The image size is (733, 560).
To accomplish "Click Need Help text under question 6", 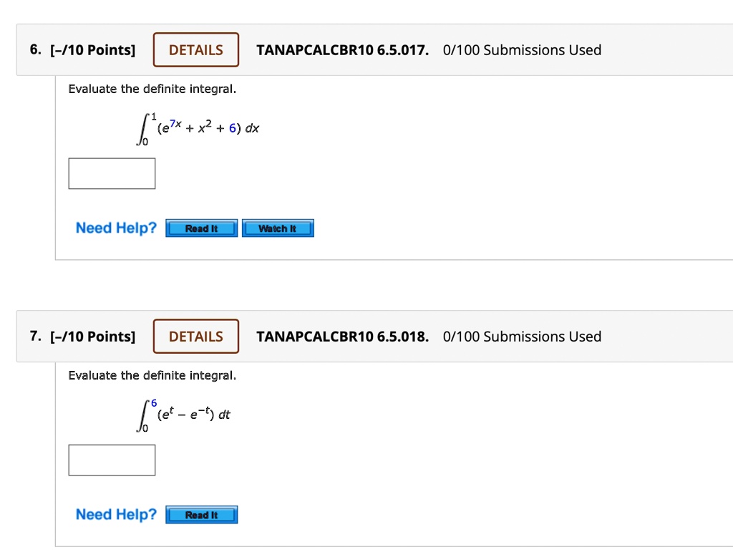I will [116, 228].
